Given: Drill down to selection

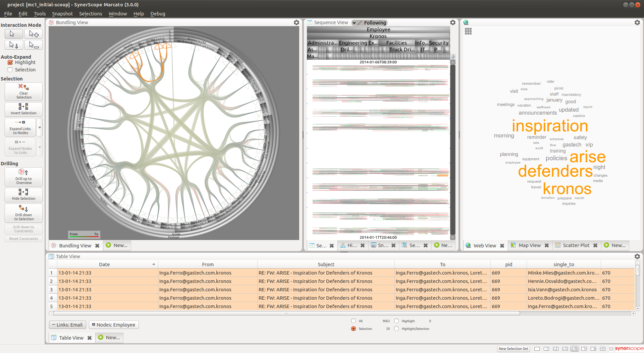Looking at the screenshot, I should tap(23, 213).
